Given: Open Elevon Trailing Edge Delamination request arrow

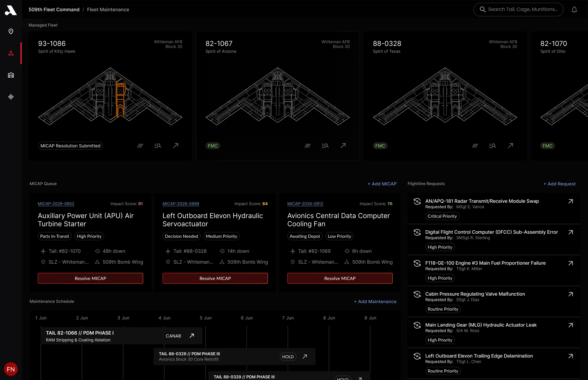Looking at the screenshot, I should [570, 356].
